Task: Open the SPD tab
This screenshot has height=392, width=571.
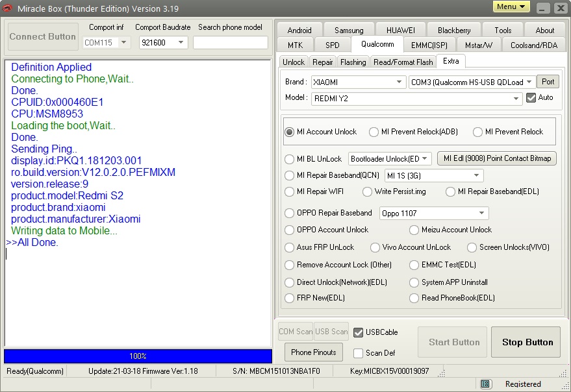Action: tap(333, 45)
